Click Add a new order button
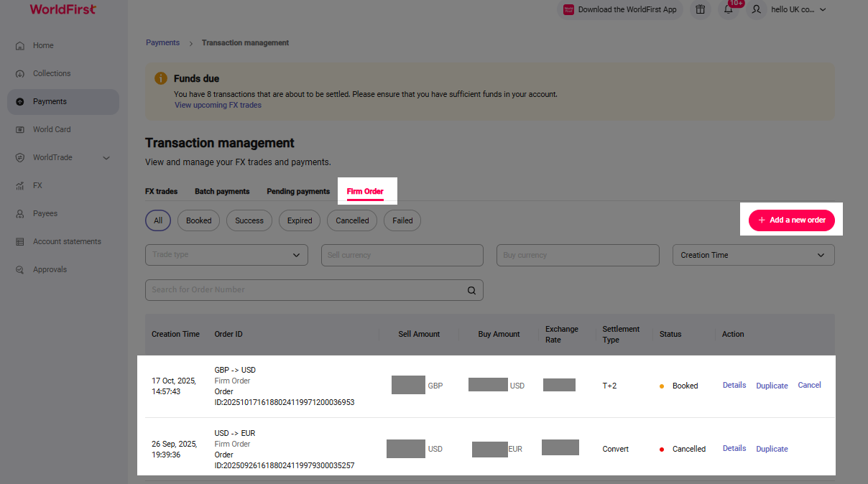868x484 pixels. coord(791,220)
